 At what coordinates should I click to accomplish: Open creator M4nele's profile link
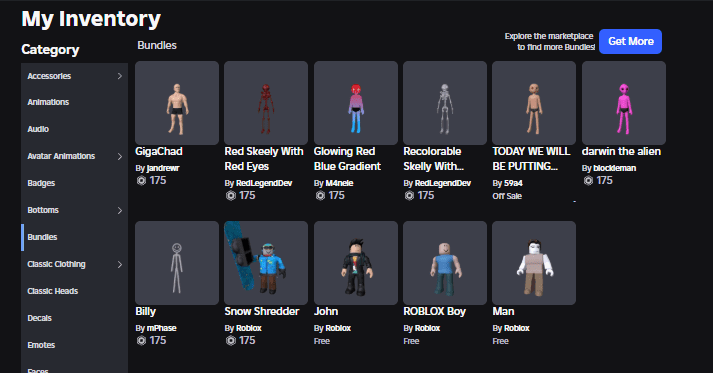tap(339, 183)
